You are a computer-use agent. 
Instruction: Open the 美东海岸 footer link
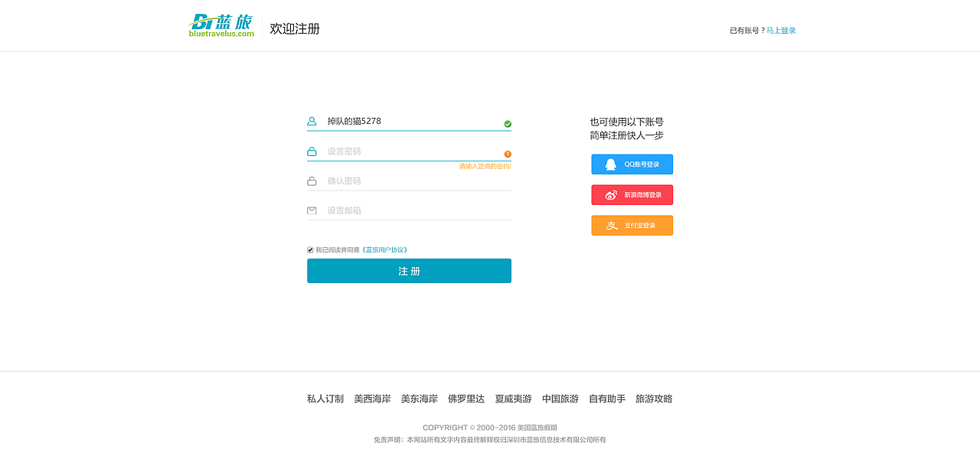coord(420,399)
